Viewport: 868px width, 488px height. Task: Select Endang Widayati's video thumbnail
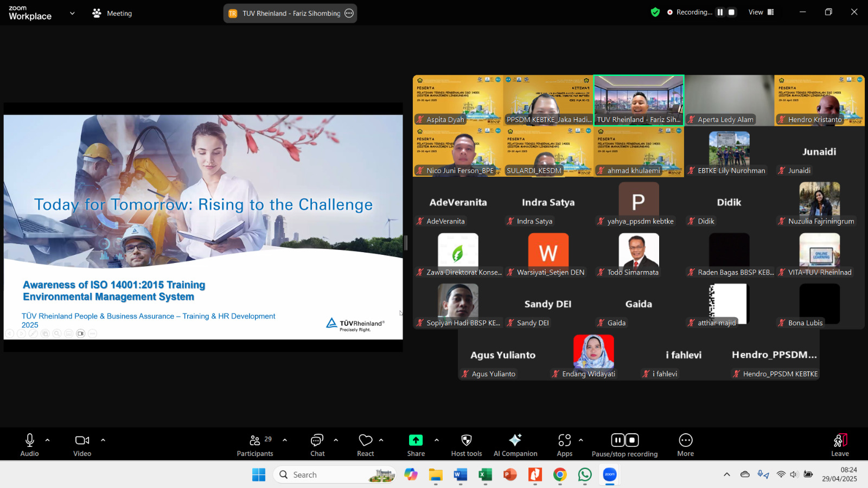(593, 355)
